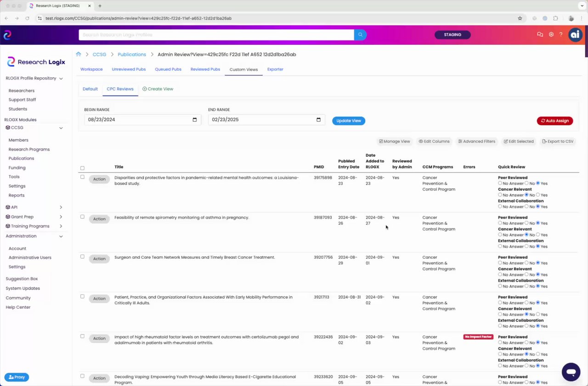The image size is (588, 386).
Task: Open a new browser tab
Action: point(100,6)
